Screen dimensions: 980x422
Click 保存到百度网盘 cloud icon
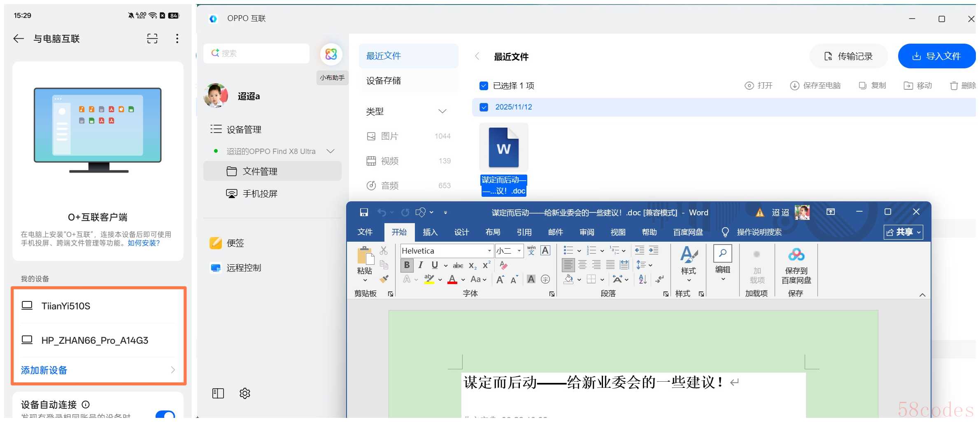coord(796,255)
